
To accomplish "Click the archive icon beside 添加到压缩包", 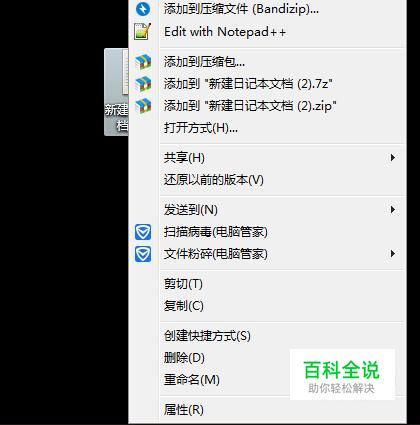I will (143, 62).
